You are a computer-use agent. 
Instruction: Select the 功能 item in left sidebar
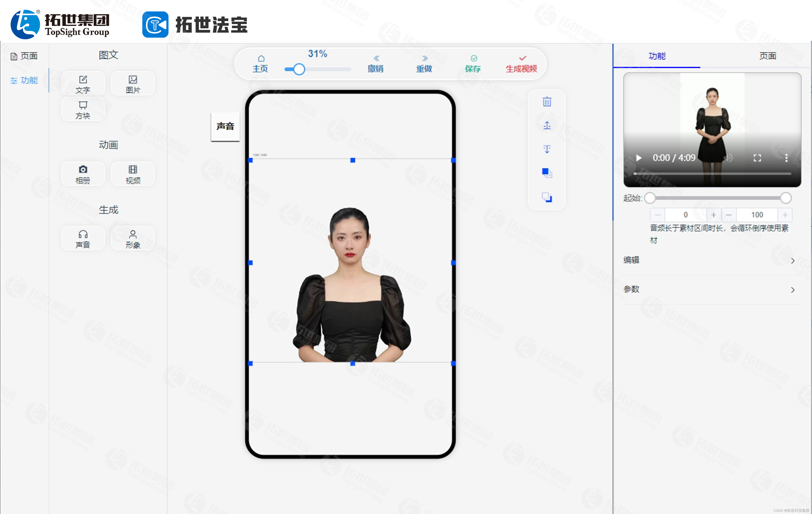24,80
